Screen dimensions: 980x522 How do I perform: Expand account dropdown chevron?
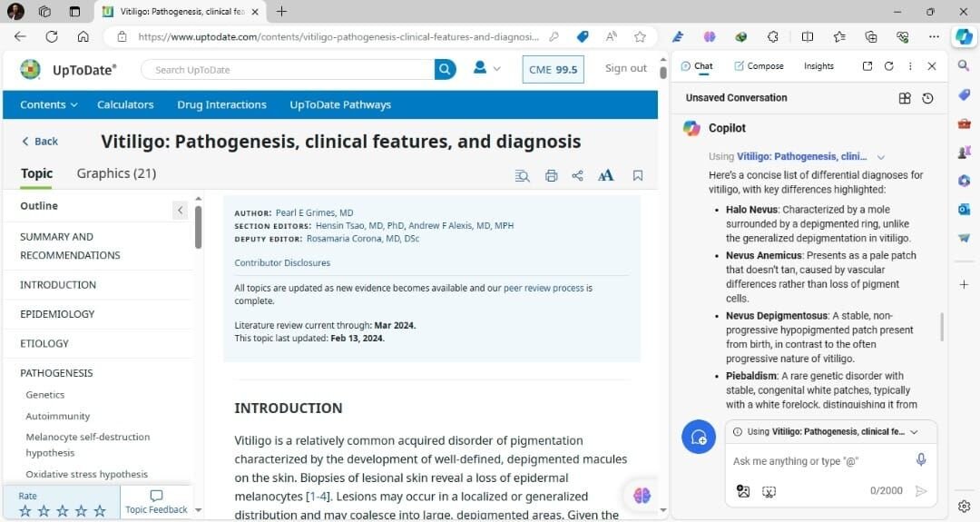pyautogui.click(x=497, y=69)
